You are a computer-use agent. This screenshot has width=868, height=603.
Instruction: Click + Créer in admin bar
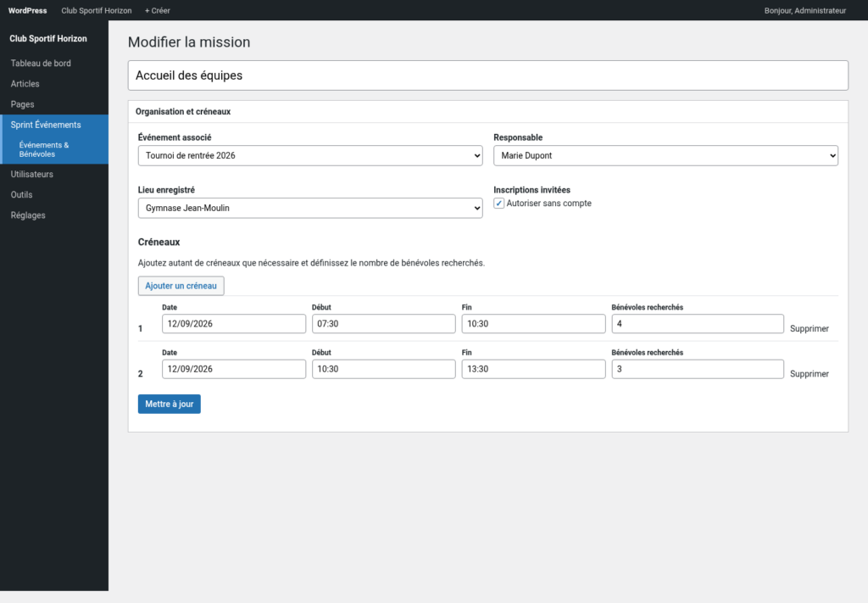[x=157, y=10]
